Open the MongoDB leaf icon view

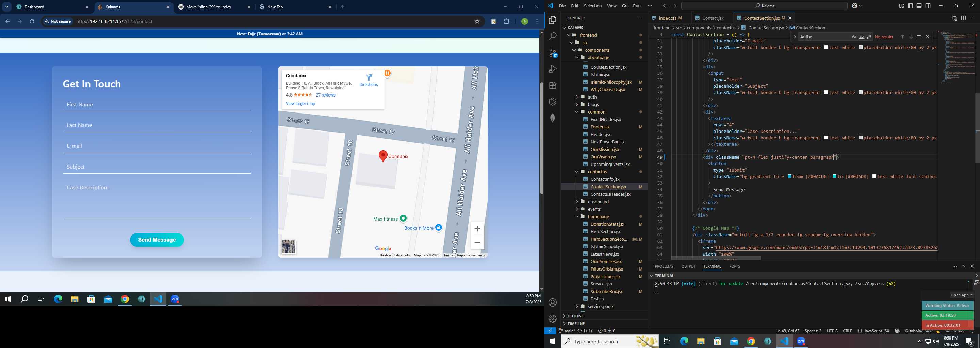[553, 118]
